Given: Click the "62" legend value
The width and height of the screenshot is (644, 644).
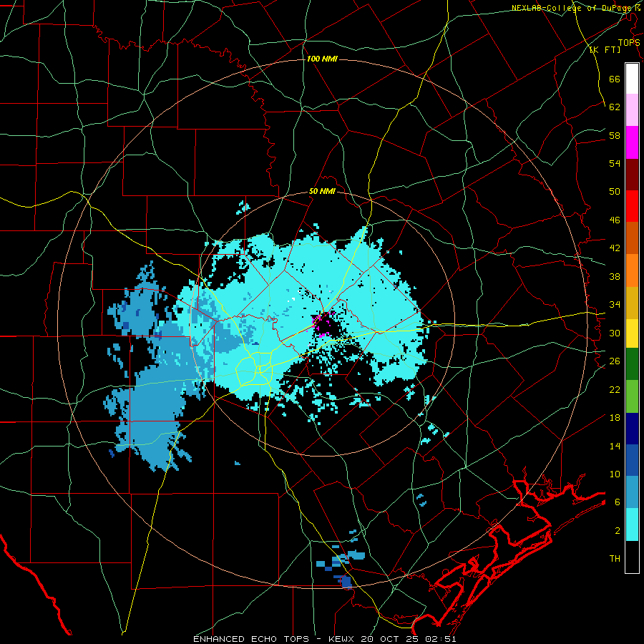Looking at the screenshot, I should 615,107.
